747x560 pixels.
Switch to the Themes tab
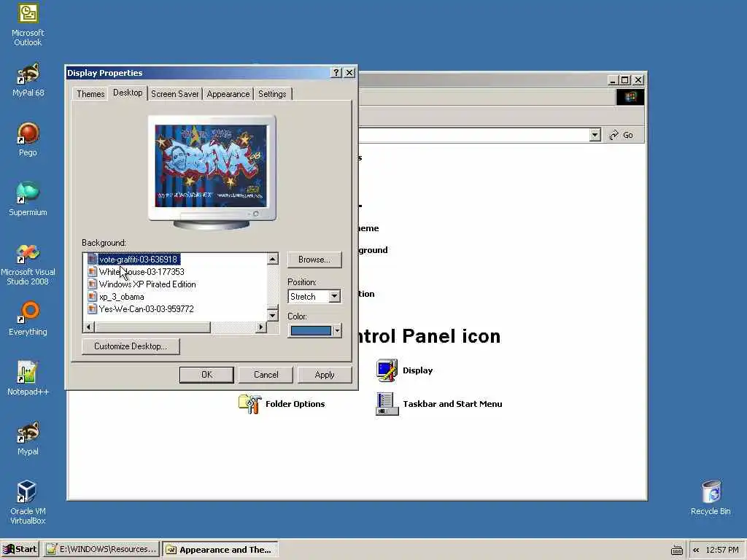click(90, 94)
